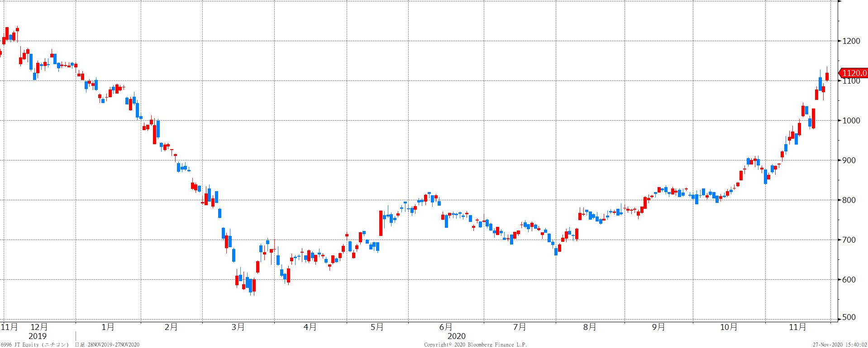Click the red 1120.0 current price tag
The height and width of the screenshot is (348, 868).
(854, 73)
